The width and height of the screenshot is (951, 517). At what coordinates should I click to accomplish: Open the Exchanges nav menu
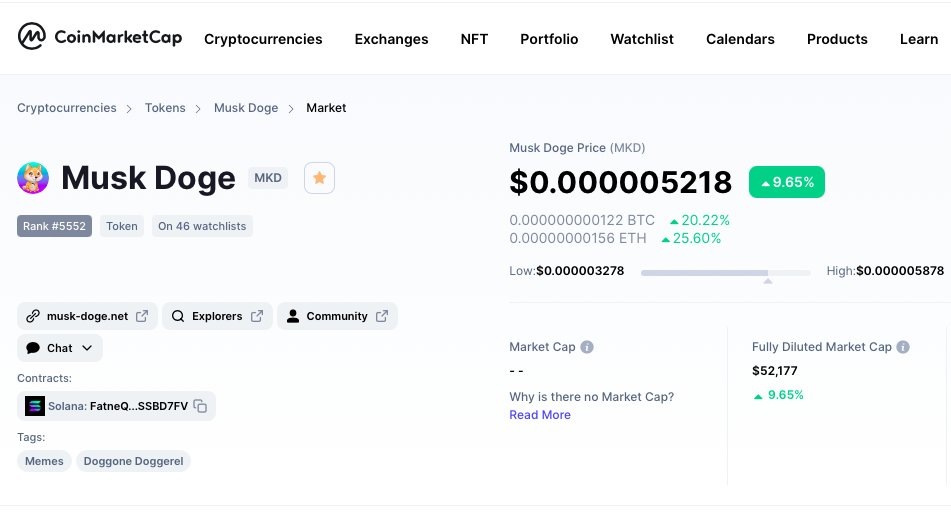click(391, 39)
